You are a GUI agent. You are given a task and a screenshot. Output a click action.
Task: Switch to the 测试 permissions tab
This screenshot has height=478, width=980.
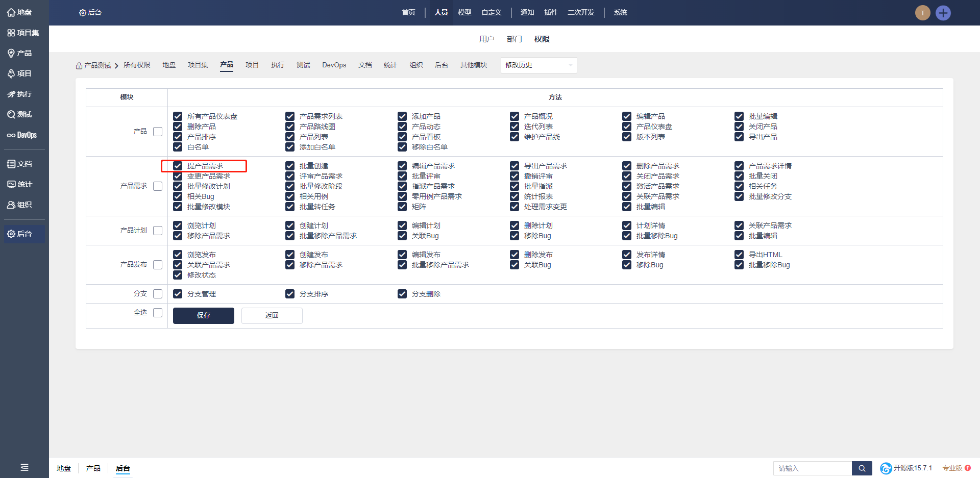pyautogui.click(x=303, y=65)
